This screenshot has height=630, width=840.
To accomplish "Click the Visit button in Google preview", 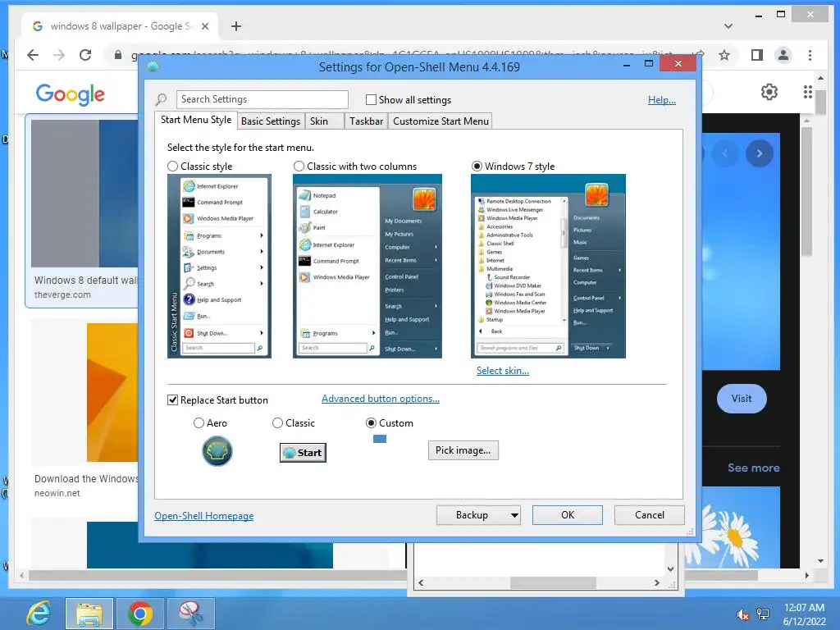I will click(x=742, y=399).
